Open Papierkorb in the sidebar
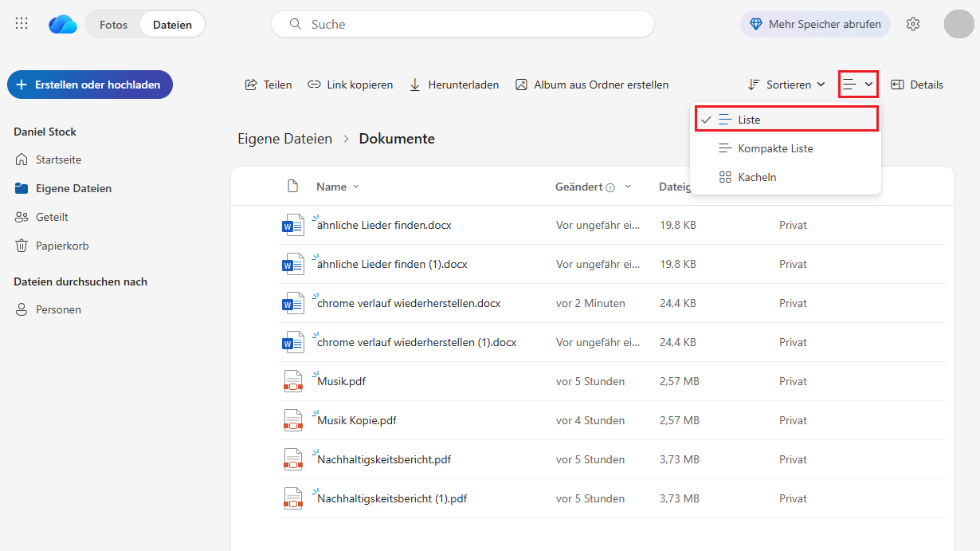 click(62, 246)
